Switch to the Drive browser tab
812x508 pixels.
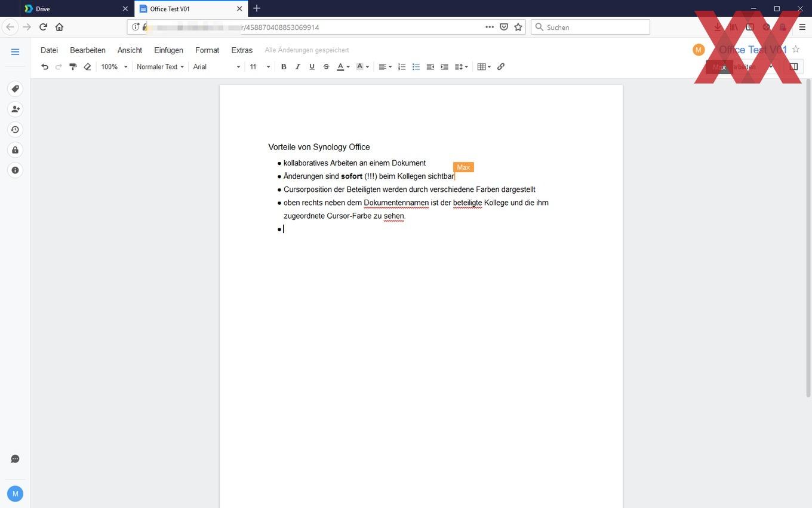pos(76,9)
